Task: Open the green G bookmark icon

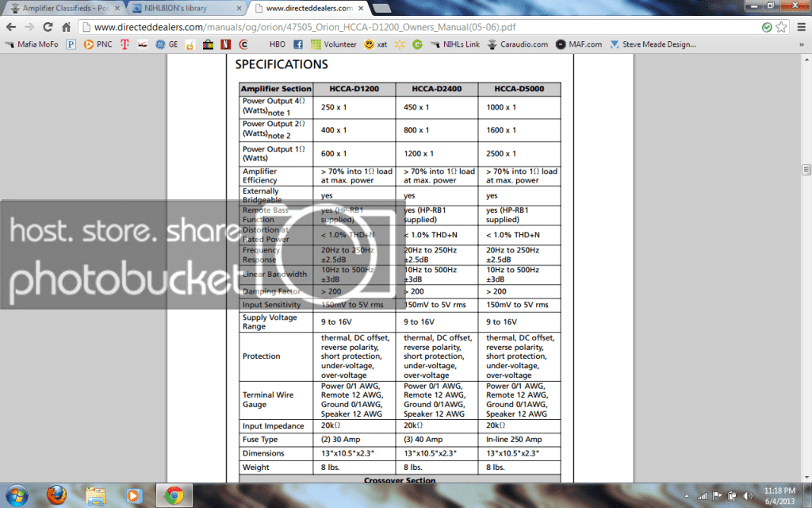Action: (x=417, y=44)
